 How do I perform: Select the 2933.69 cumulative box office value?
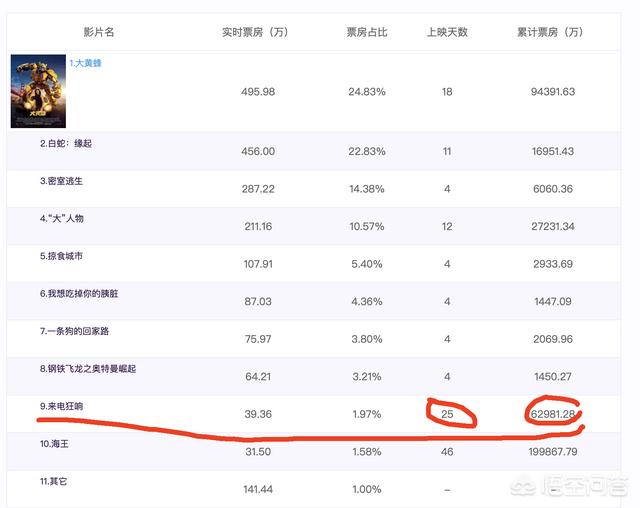pos(553,264)
